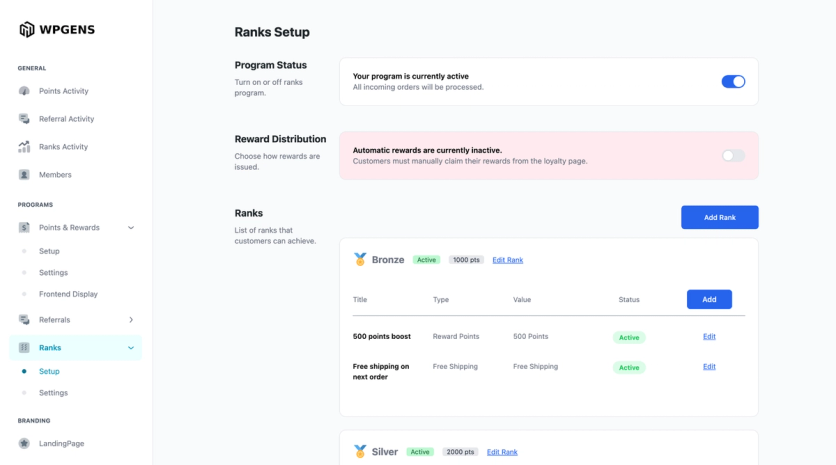
Task: Click the WPGENS logo icon
Action: (27, 29)
